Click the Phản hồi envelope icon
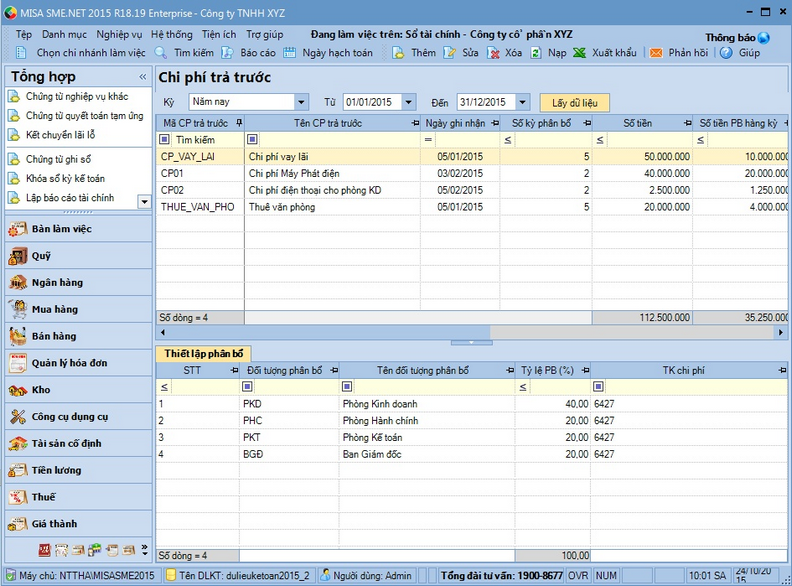 point(656,53)
